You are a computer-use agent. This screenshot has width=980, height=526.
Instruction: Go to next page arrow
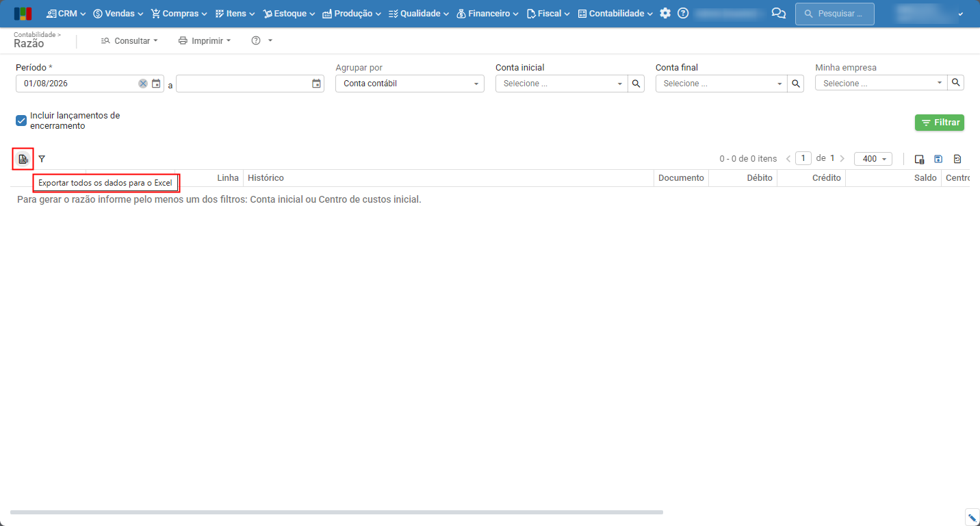coord(842,159)
